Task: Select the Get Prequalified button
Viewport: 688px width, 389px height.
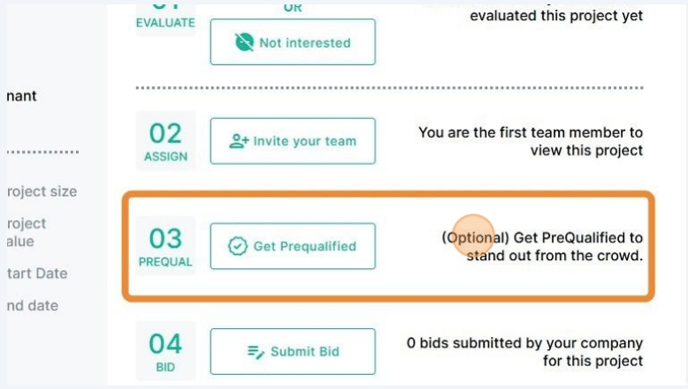Action: 293,246
